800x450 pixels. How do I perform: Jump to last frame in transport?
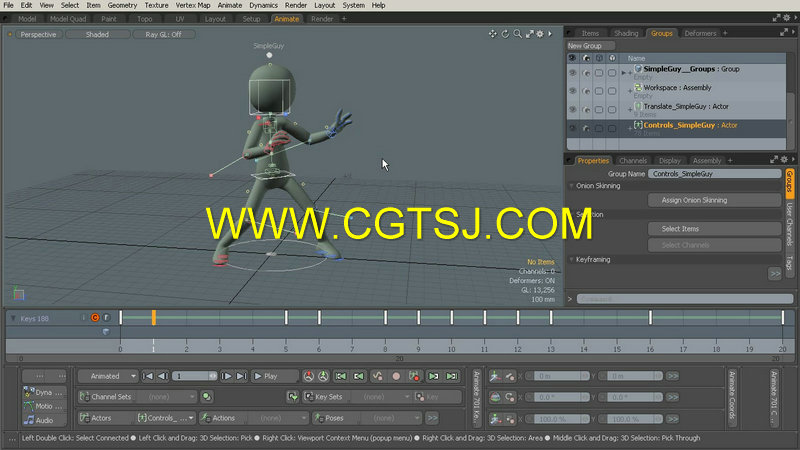(x=241, y=377)
